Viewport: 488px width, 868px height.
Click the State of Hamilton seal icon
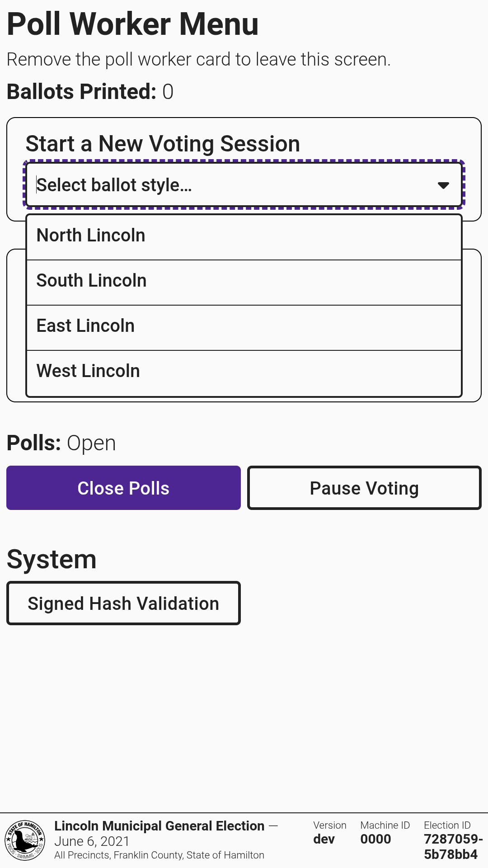(x=25, y=840)
